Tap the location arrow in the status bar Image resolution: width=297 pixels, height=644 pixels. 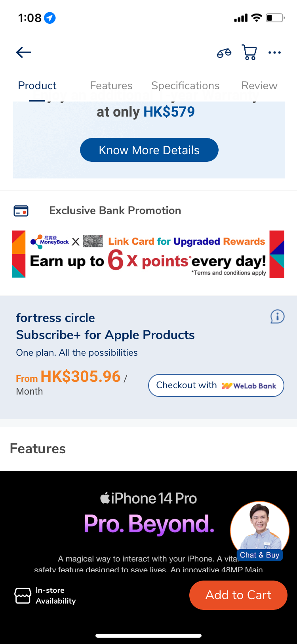[48, 18]
